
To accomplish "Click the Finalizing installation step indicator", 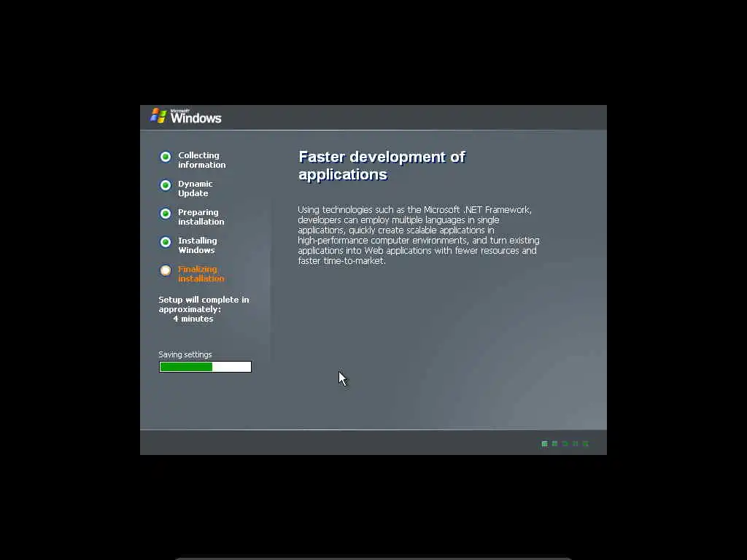I will point(166,271).
